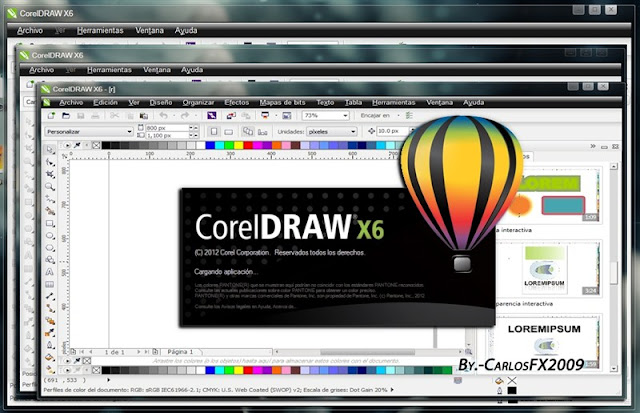The width and height of the screenshot is (640, 413).
Task: Click the horizontal scrollbar below the canvas
Action: (368, 352)
